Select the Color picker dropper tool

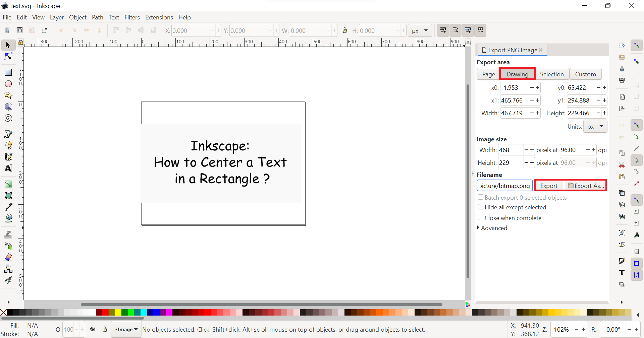[x=8, y=207]
